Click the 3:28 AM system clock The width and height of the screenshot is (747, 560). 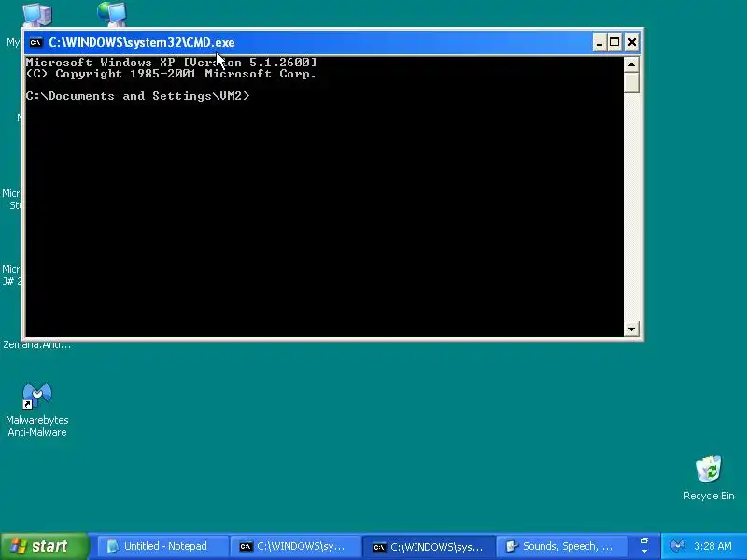click(712, 546)
